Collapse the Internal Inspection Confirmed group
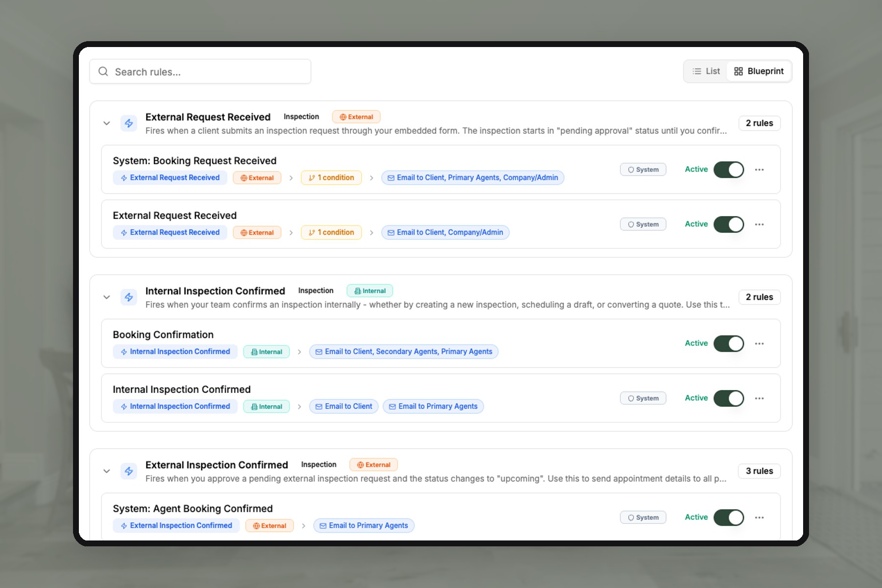The height and width of the screenshot is (588, 882). (106, 297)
